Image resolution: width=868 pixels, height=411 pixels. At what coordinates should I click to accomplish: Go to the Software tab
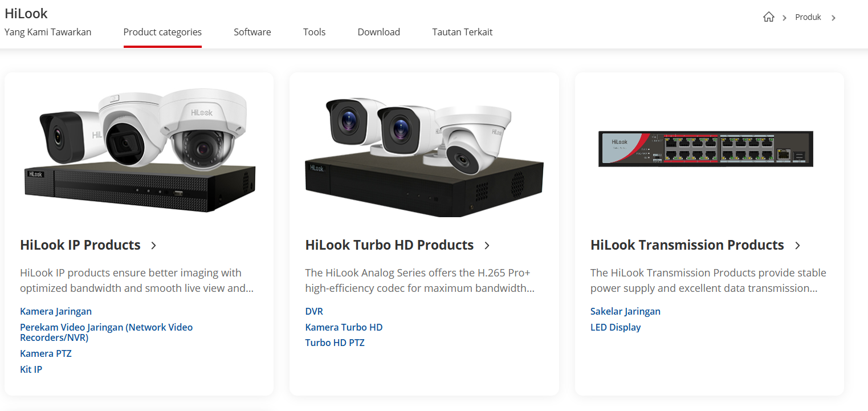pyautogui.click(x=252, y=32)
